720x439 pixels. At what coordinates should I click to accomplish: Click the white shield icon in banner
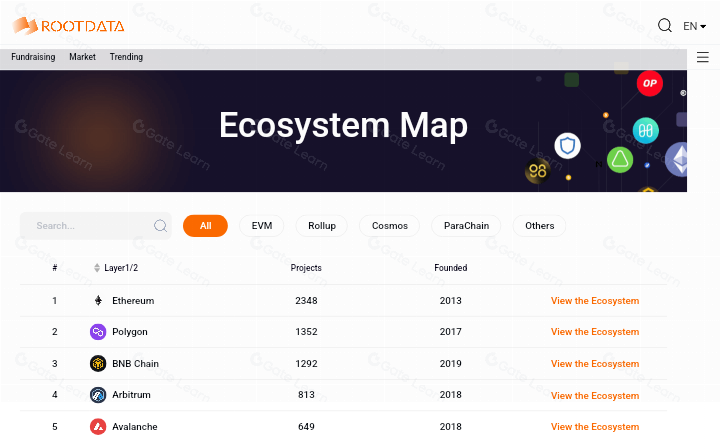pyautogui.click(x=568, y=146)
